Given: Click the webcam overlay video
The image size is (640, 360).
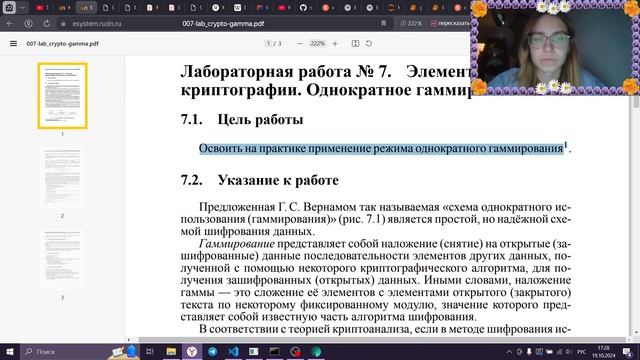Looking at the screenshot, I should [x=555, y=48].
